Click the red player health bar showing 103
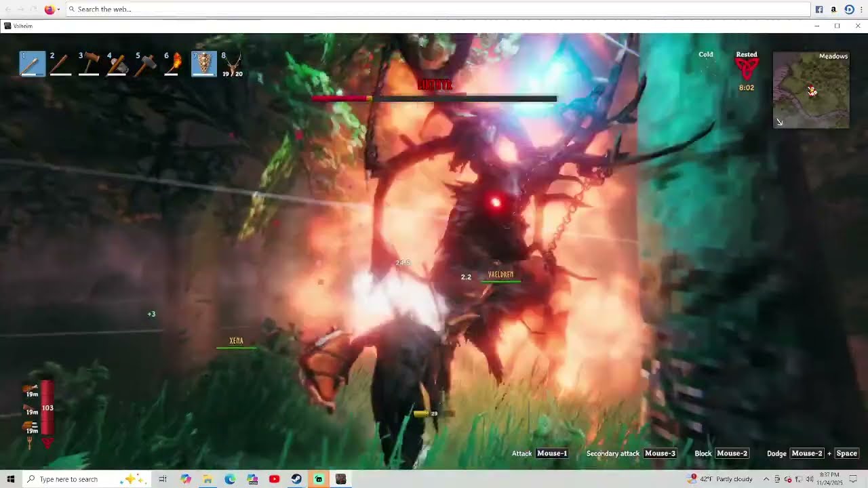This screenshot has height=488, width=868. pyautogui.click(x=47, y=407)
